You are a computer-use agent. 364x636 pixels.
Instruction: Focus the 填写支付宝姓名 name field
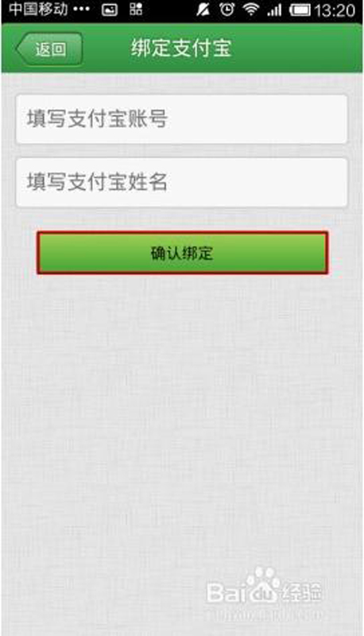tap(181, 182)
